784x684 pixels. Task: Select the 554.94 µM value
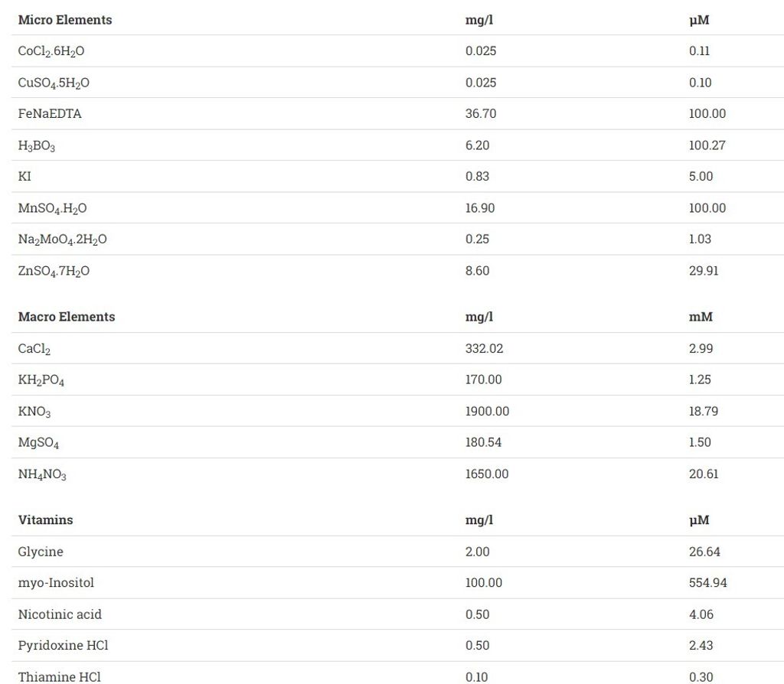coord(708,583)
